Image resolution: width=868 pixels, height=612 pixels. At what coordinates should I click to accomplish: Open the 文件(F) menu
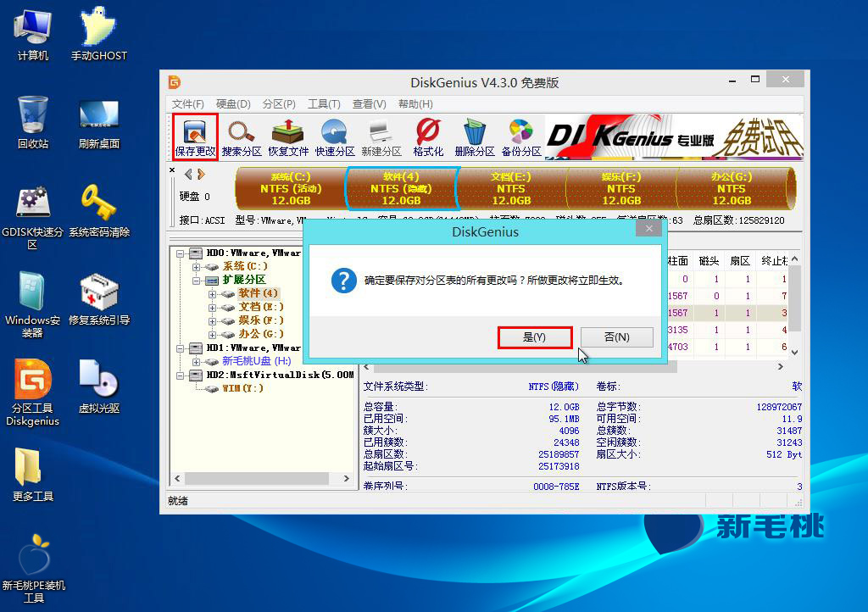point(187,104)
